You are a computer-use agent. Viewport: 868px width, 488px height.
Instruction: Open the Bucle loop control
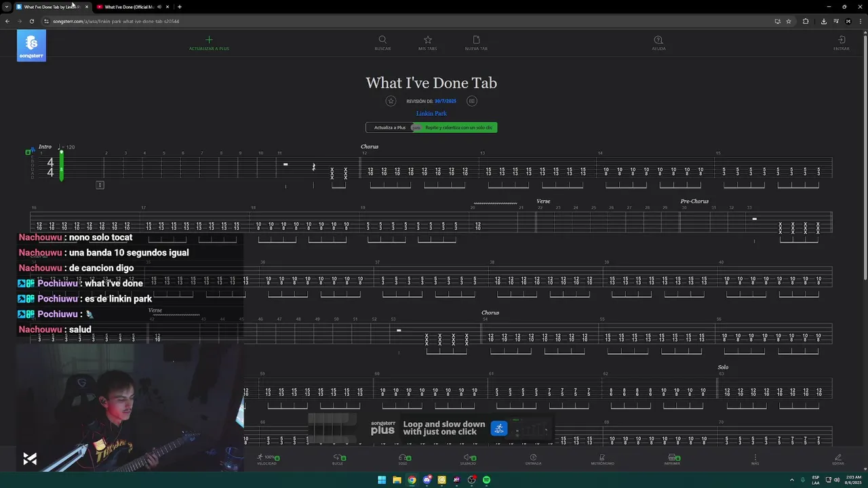tap(338, 460)
